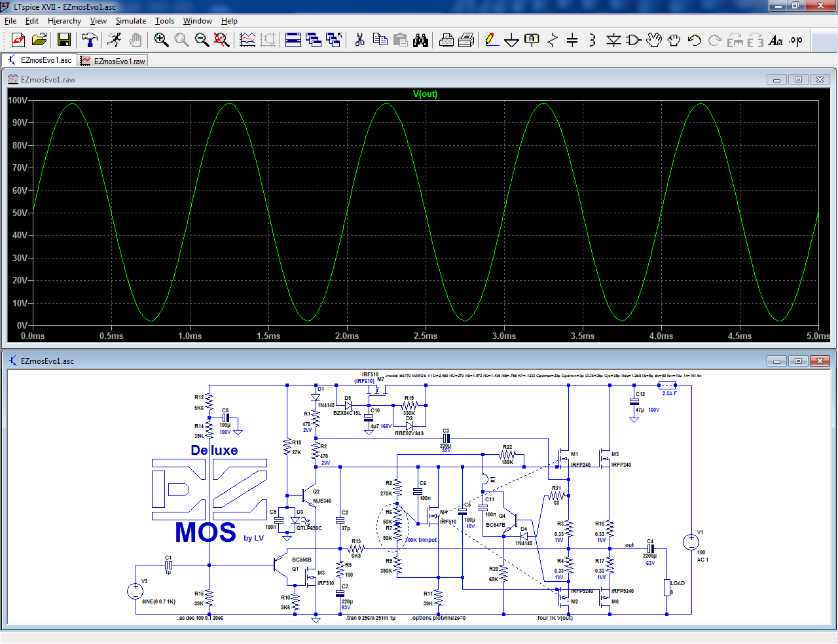Place a Resistor from toolbar
This screenshot has height=644, width=838.
coord(553,41)
